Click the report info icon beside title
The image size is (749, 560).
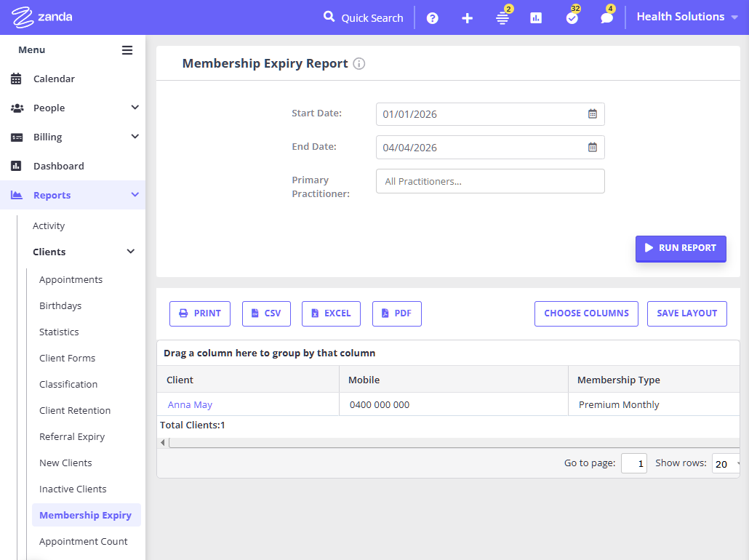(x=359, y=64)
